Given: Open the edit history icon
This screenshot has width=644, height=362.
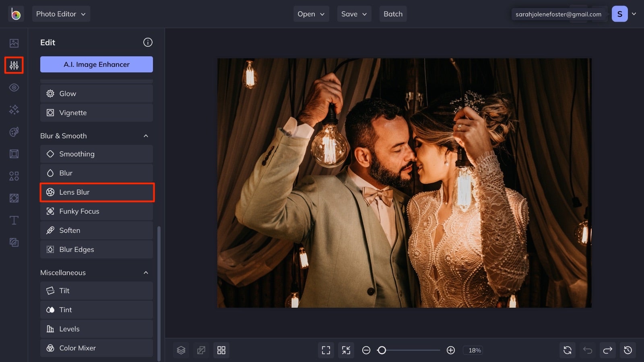Looking at the screenshot, I should pyautogui.click(x=629, y=350).
